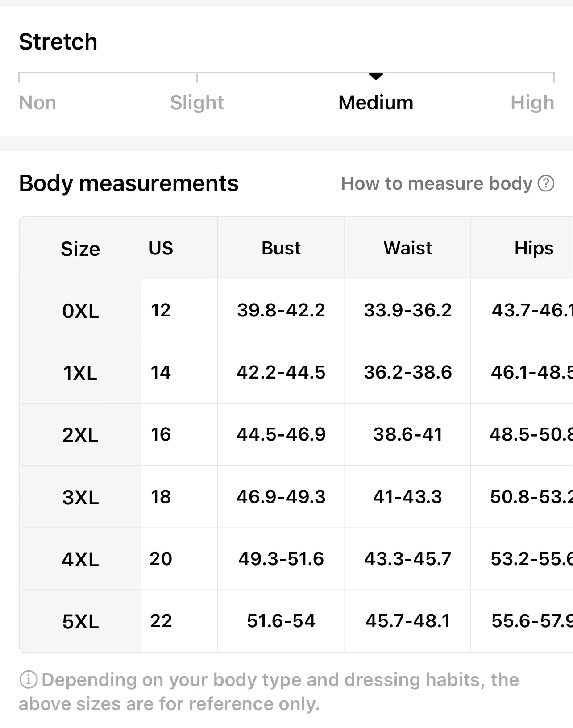This screenshot has height=728, width=573.
Task: Select the High stretch label
Action: [x=532, y=103]
